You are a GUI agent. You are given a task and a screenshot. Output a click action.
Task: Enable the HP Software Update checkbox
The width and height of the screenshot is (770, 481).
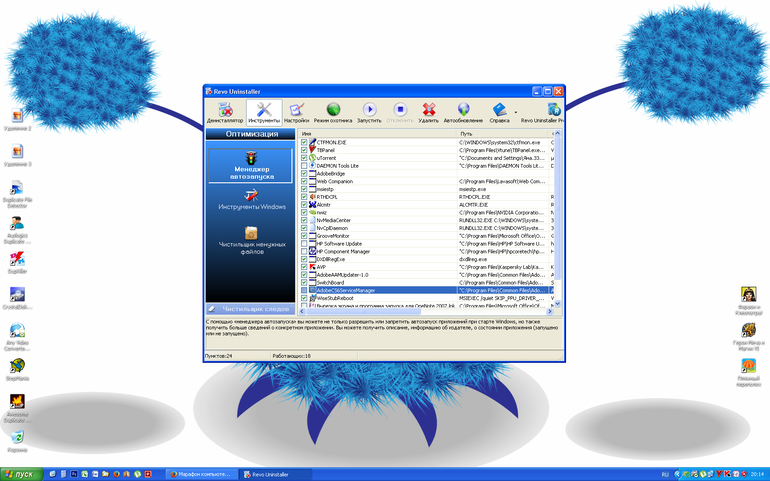(304, 244)
